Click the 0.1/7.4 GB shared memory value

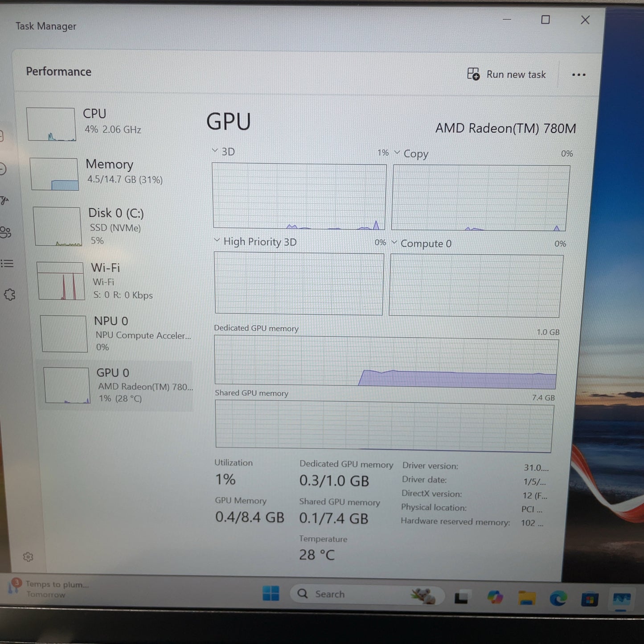click(333, 518)
